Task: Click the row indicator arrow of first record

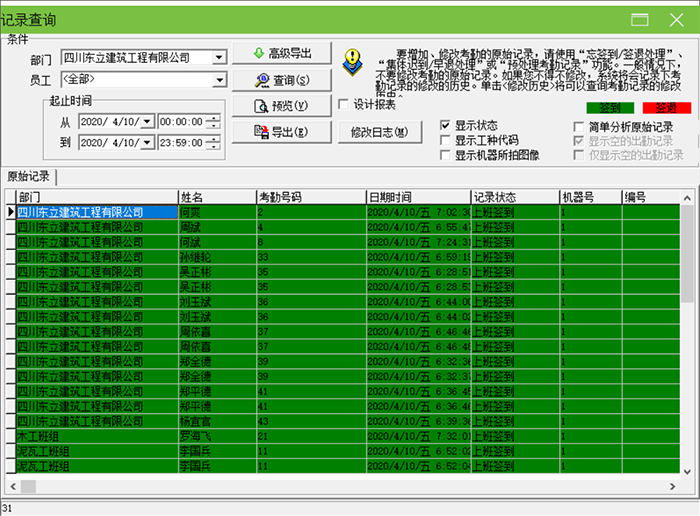Action: tap(10, 212)
